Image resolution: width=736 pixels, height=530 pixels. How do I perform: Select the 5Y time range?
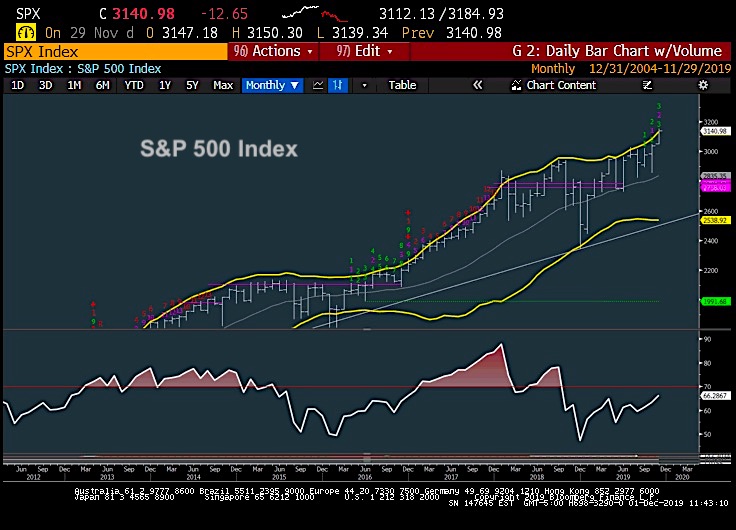point(192,85)
